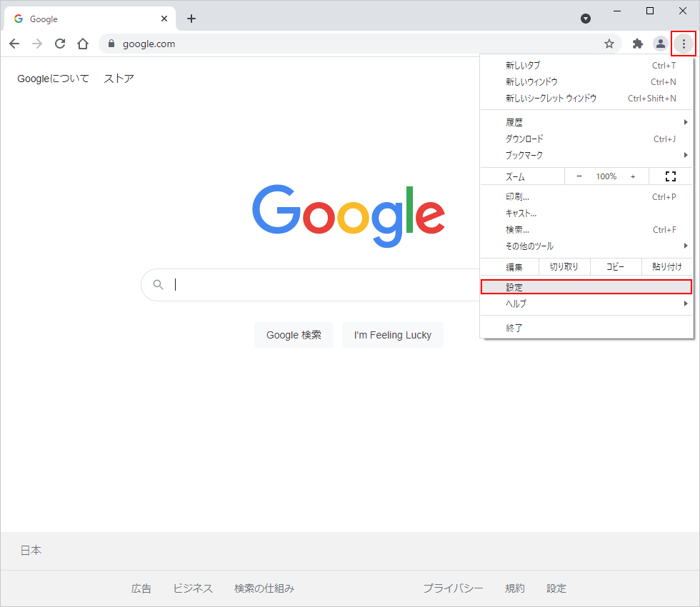
Task: Click the Googleについて link
Action: (x=53, y=79)
